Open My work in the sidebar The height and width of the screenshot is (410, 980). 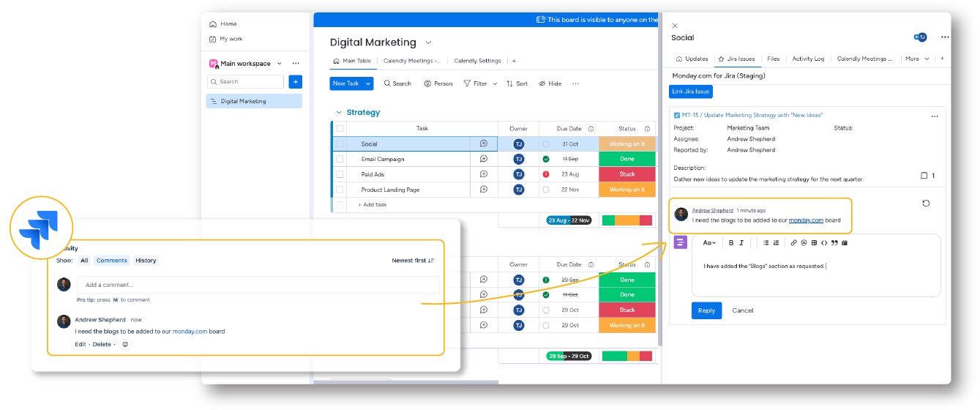click(225, 39)
